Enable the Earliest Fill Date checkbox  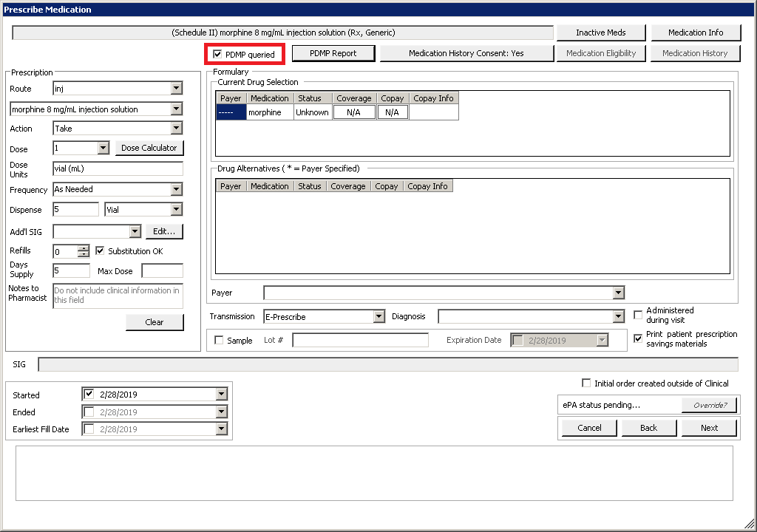click(x=89, y=429)
